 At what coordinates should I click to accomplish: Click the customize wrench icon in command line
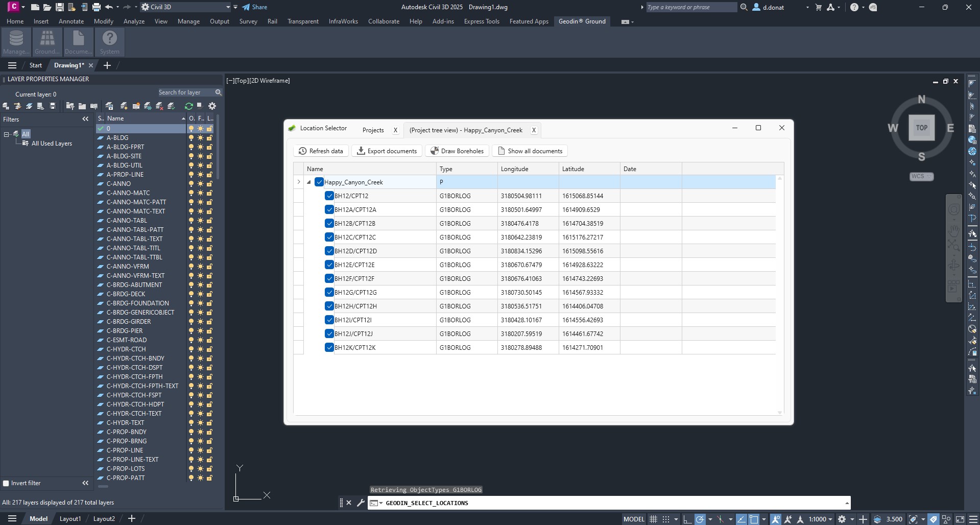coord(361,503)
